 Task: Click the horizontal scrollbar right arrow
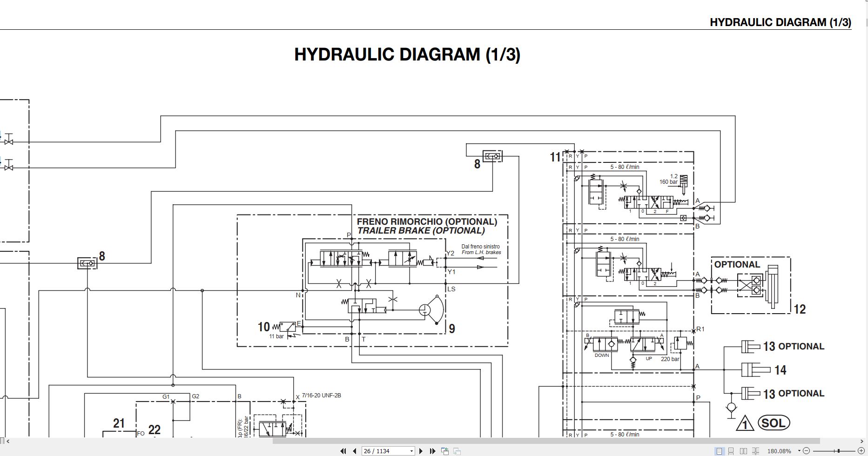click(x=861, y=441)
